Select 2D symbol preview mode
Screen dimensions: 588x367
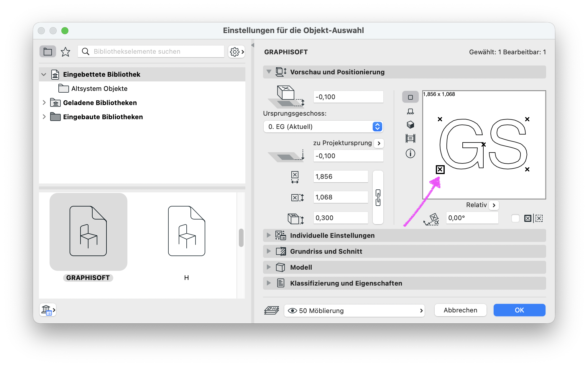coord(410,97)
